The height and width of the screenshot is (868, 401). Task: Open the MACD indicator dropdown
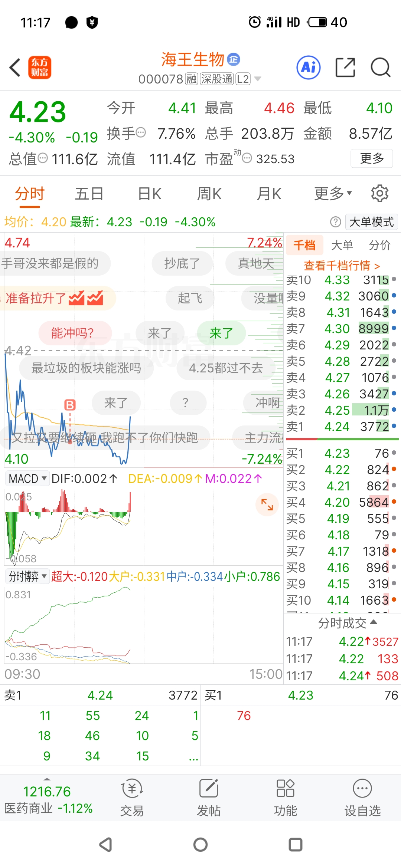(28, 479)
